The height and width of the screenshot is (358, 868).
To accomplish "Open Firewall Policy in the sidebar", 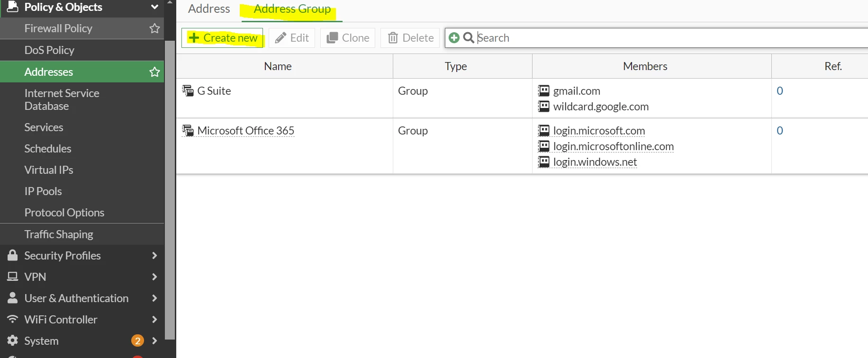I will pyautogui.click(x=58, y=28).
